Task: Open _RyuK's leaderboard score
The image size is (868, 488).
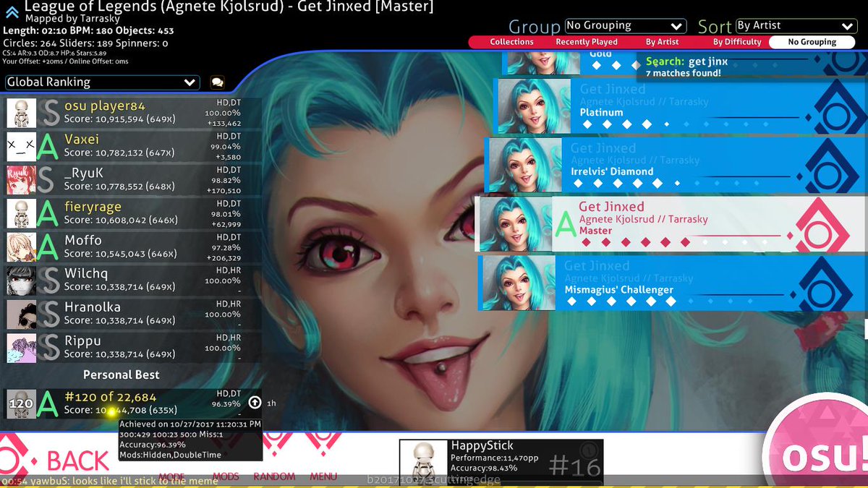Action: coord(134,180)
